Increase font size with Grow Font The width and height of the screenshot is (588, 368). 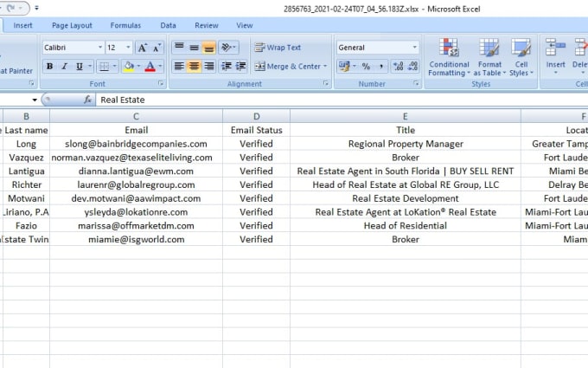click(142, 48)
